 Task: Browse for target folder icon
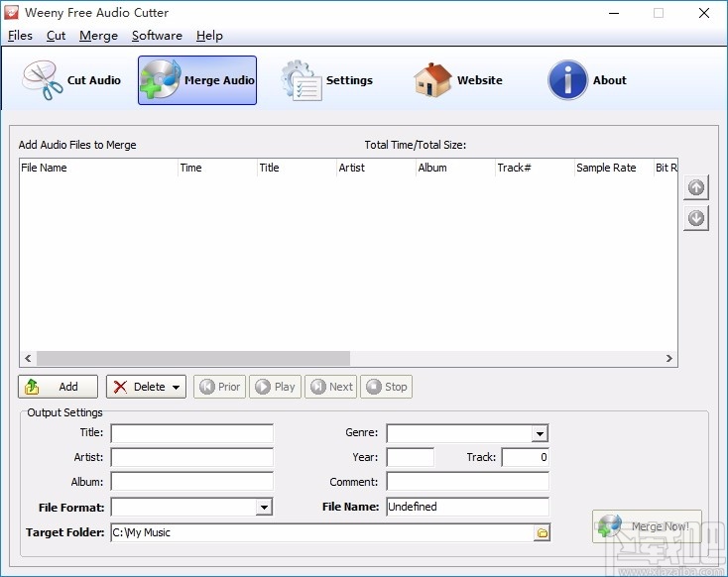(x=542, y=533)
